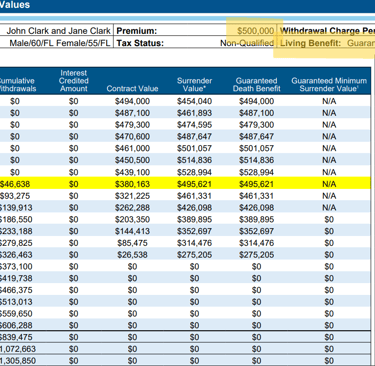Viewport: 375px width, 366px height.
Task: Click the Guaranteed Death Benefit column header
Action: pyautogui.click(x=256, y=85)
